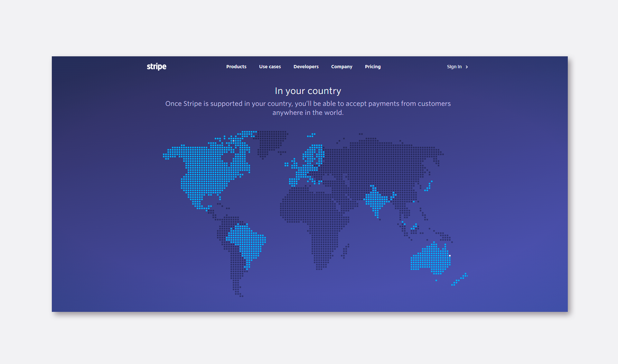The width and height of the screenshot is (618, 364).
Task: Click the white dot on Australia's east coast
Action: pyautogui.click(x=450, y=256)
